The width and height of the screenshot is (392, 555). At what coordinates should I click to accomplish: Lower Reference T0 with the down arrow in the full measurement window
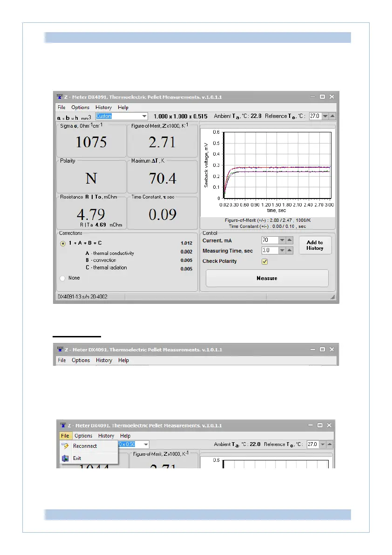pos(325,116)
